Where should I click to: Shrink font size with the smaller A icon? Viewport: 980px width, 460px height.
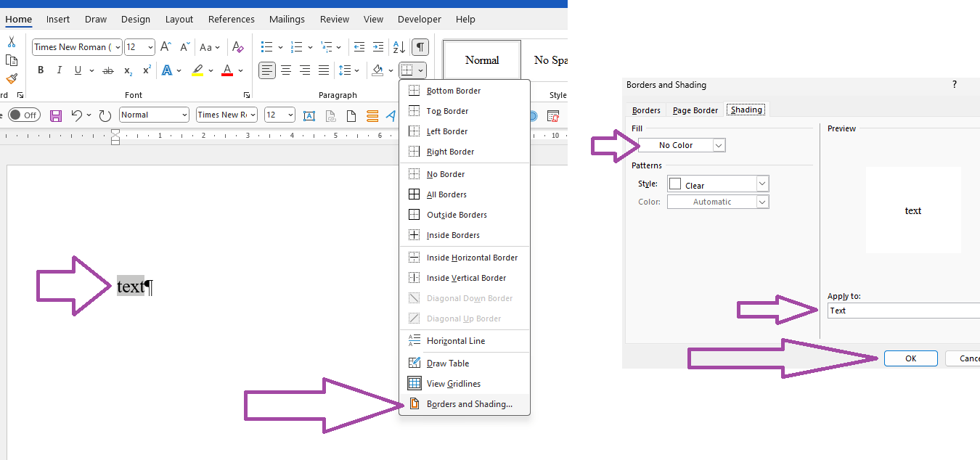[183, 47]
